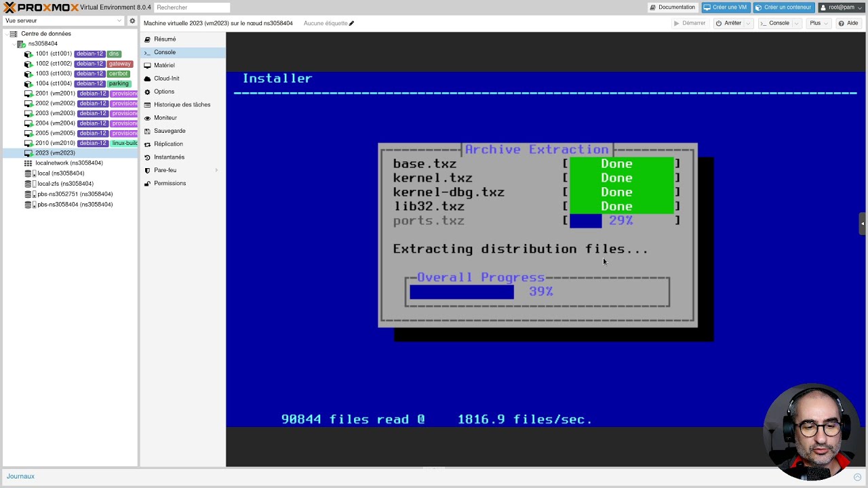
Task: Expand the Pare-feu submenu arrow
Action: click(x=217, y=170)
